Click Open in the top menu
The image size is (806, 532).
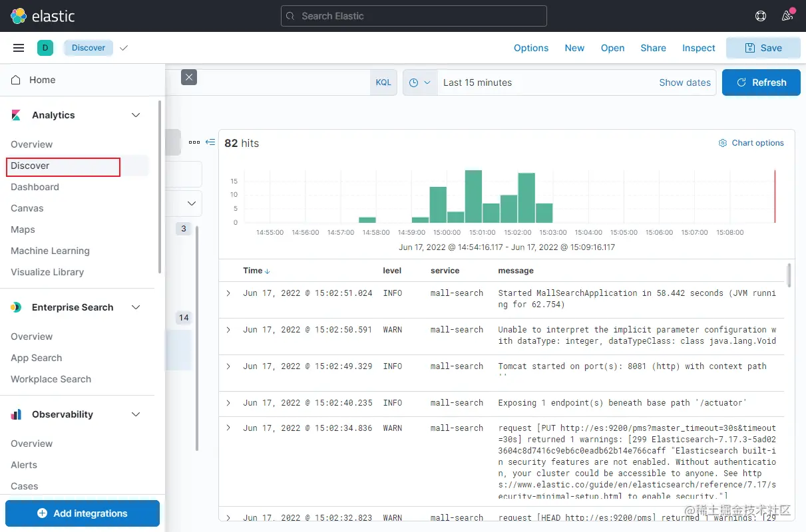click(612, 48)
